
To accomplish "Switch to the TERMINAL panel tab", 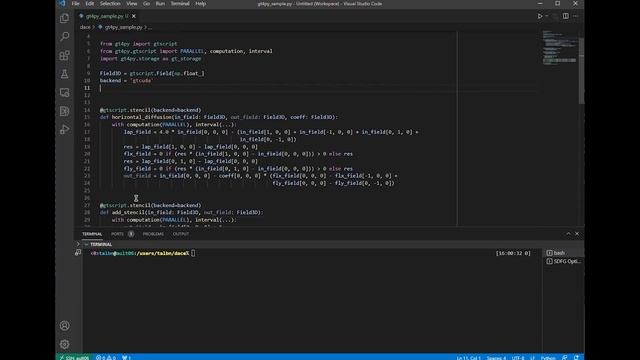I will pos(92,234).
